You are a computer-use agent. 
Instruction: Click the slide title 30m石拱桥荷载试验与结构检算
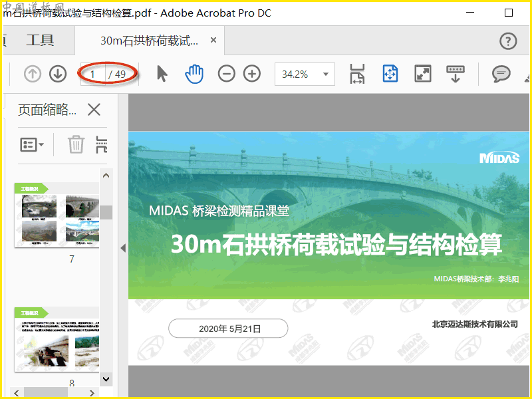[336, 244]
